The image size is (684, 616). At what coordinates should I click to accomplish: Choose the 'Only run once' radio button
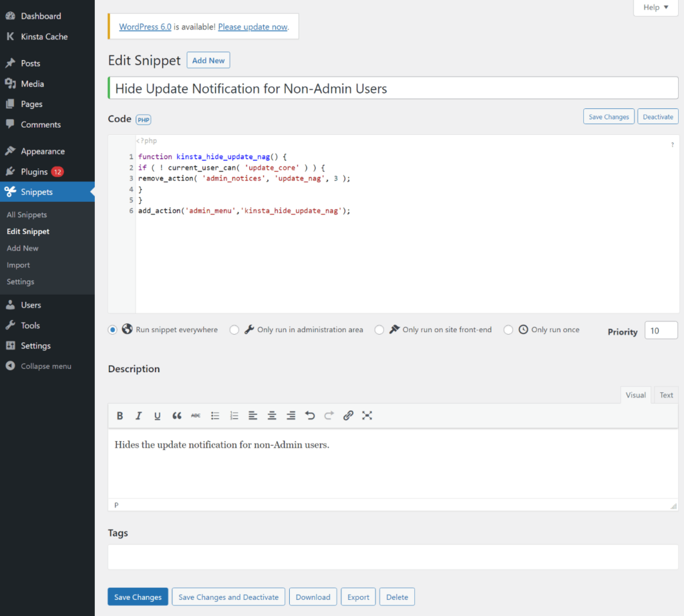[x=508, y=330]
